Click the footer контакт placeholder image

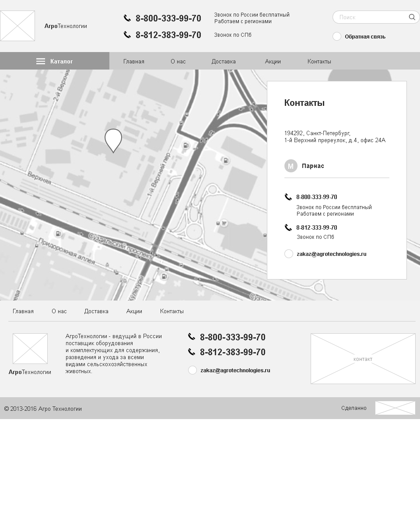pos(363,359)
